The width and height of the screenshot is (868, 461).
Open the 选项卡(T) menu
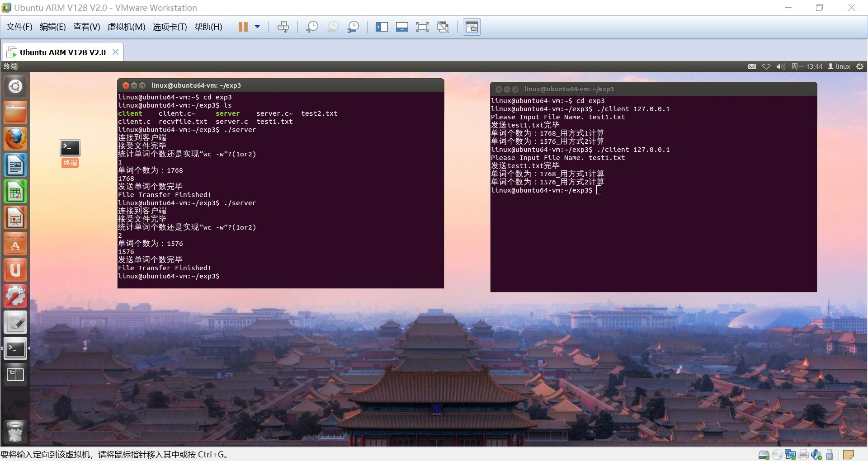(x=170, y=27)
